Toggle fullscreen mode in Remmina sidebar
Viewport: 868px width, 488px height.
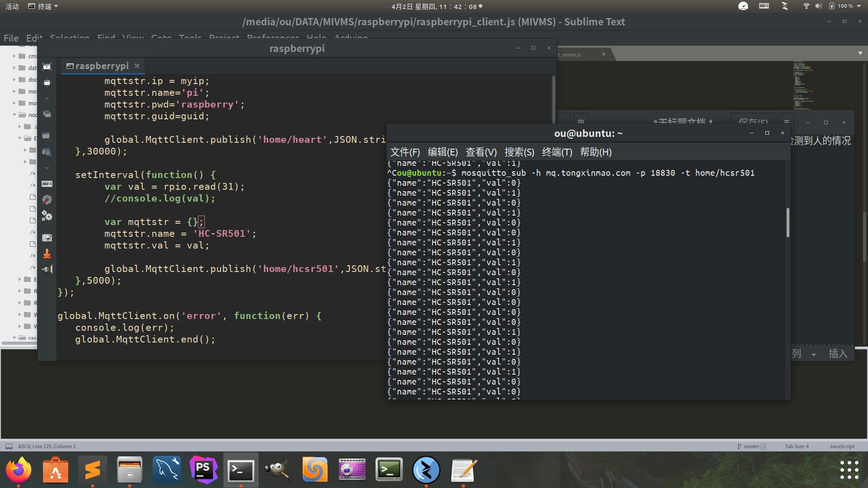click(x=47, y=67)
